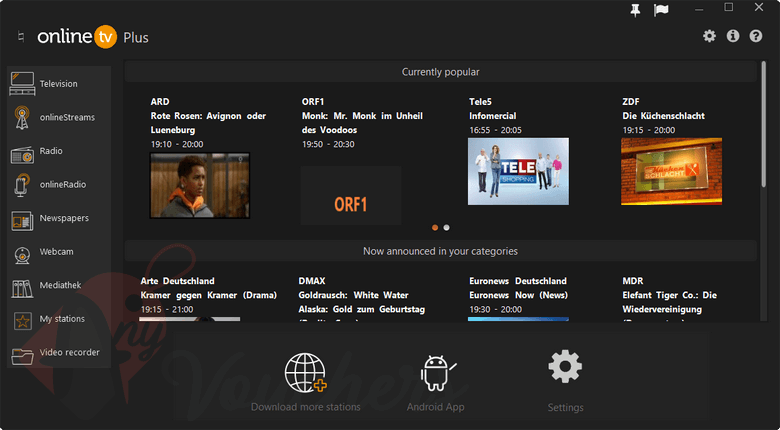Open the ZDF Küchenschlacht thumbnail
780x430 pixels.
pyautogui.click(x=672, y=171)
